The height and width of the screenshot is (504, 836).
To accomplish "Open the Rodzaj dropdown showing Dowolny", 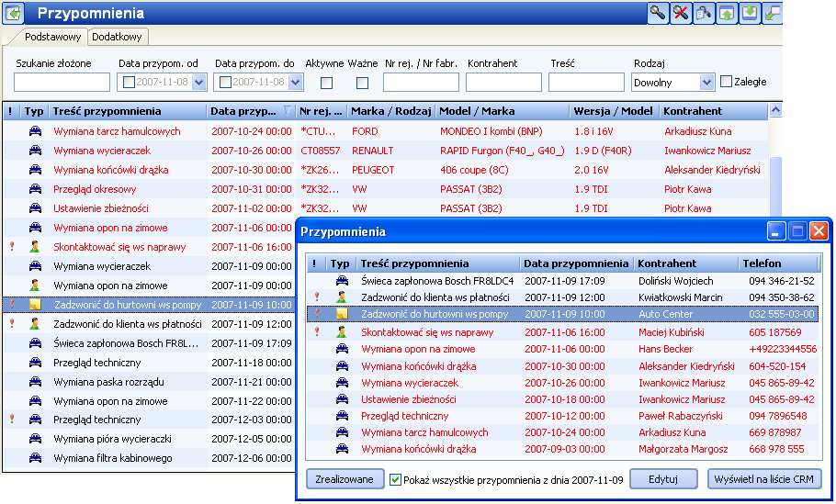I will (672, 83).
